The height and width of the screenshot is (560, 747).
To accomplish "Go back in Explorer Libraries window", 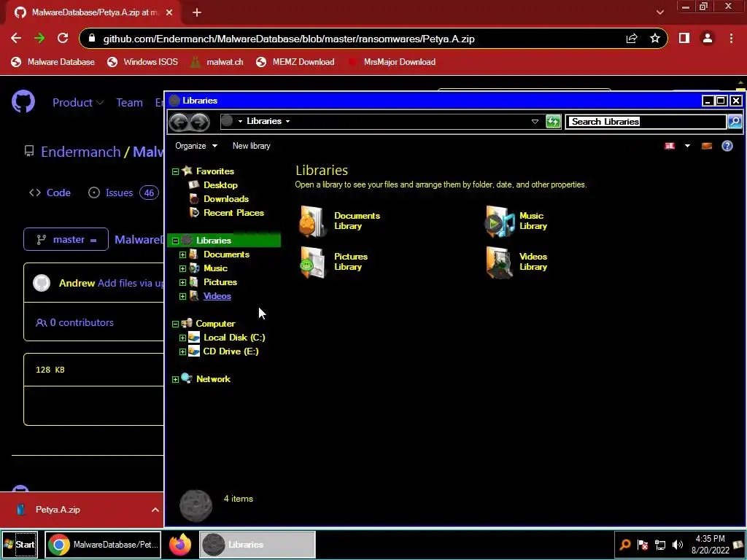I will pos(179,122).
